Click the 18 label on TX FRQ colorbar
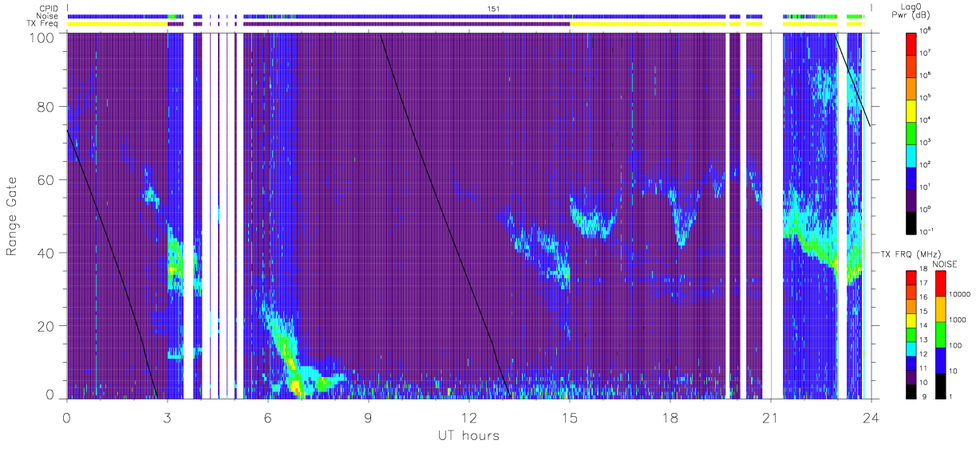 coord(923,269)
